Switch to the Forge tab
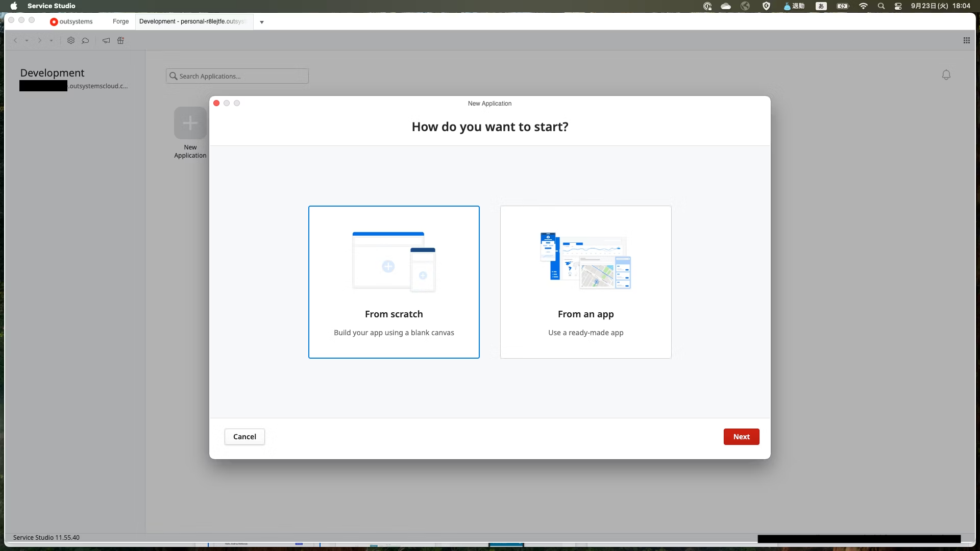Viewport: 980px width, 551px height. (x=120, y=21)
